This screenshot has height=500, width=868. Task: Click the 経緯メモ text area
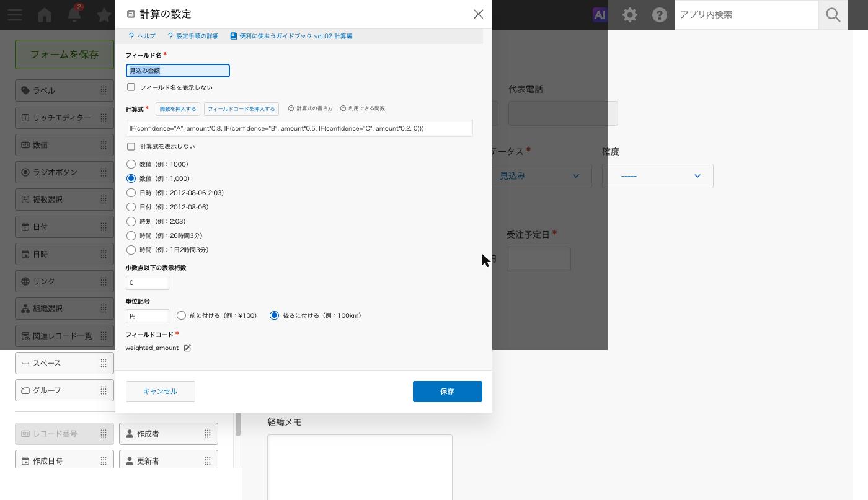(x=360, y=467)
